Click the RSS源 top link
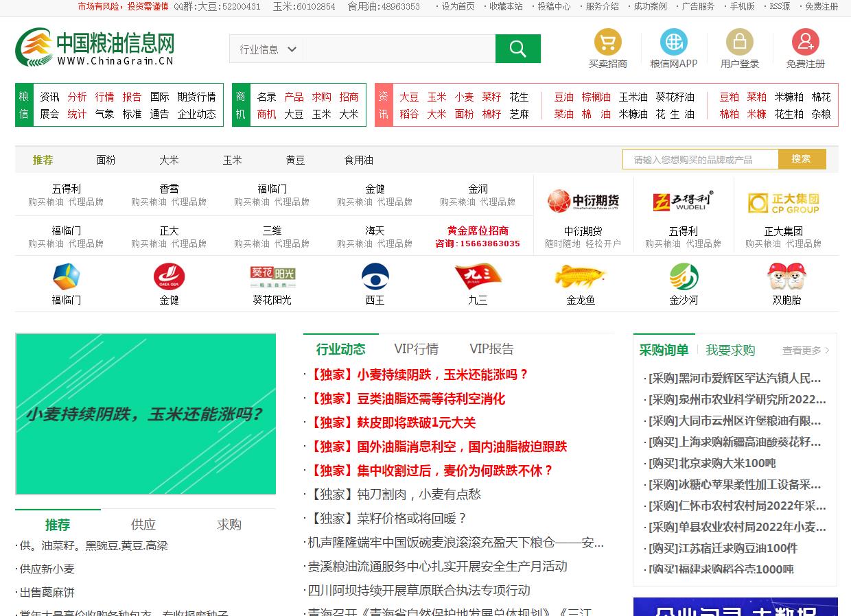The height and width of the screenshot is (616, 851). click(x=780, y=6)
